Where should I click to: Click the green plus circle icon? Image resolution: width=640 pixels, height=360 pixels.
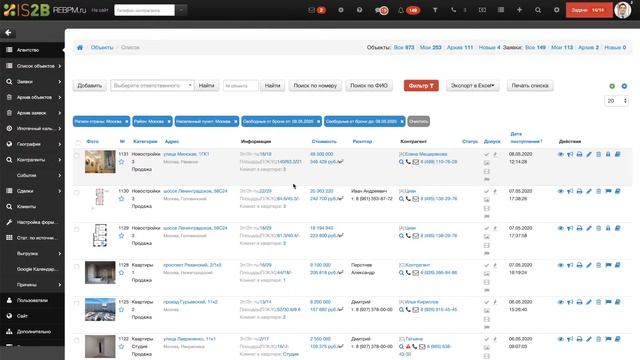click(612, 86)
